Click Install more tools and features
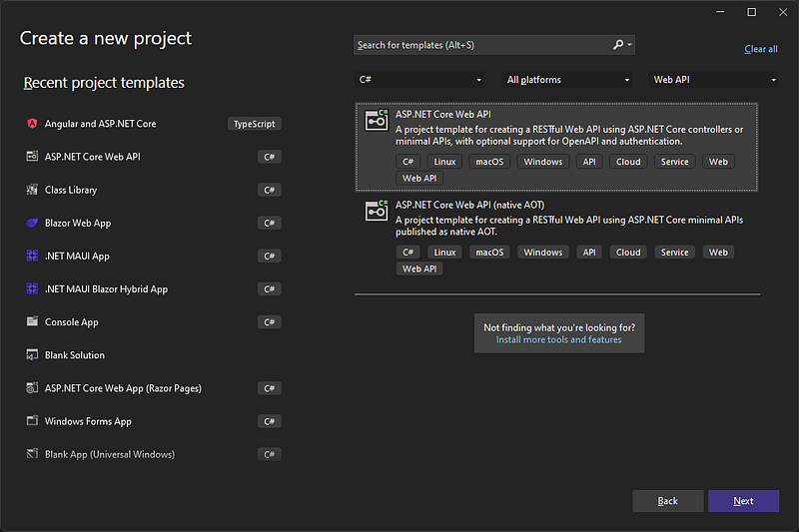Screen dimensions: 799x532 click(x=559, y=339)
